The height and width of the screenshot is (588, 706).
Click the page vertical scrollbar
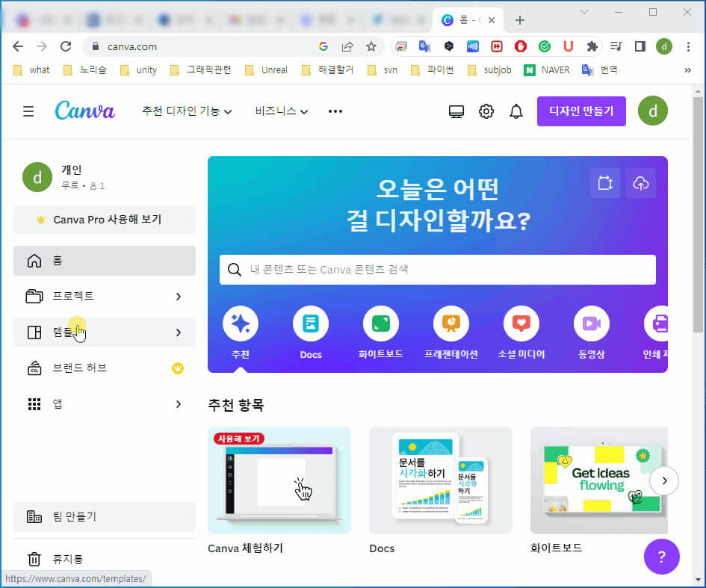tap(698, 214)
